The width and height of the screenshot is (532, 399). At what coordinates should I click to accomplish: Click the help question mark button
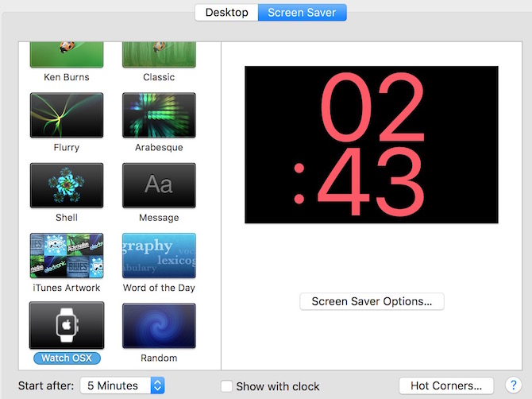513,385
